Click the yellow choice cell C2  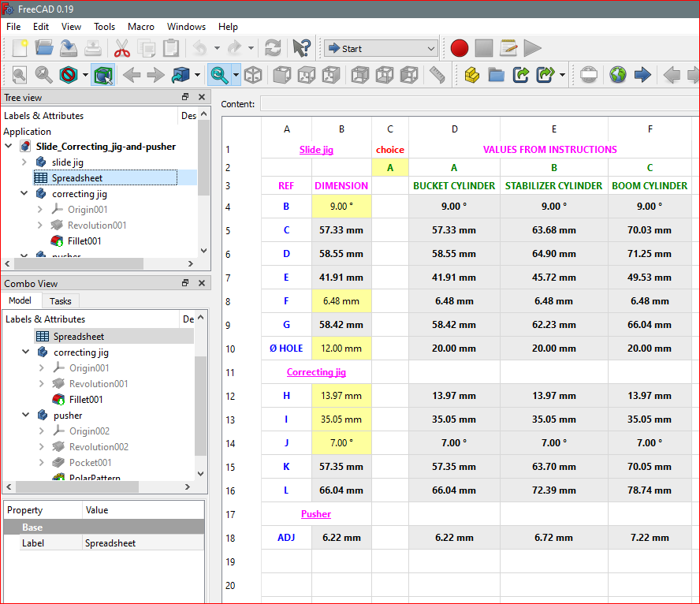(x=389, y=167)
